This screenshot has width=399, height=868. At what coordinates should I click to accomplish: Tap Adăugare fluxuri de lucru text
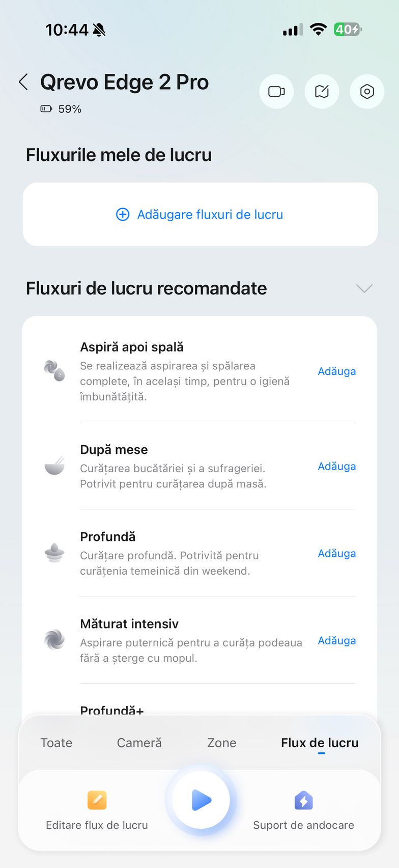point(210,214)
